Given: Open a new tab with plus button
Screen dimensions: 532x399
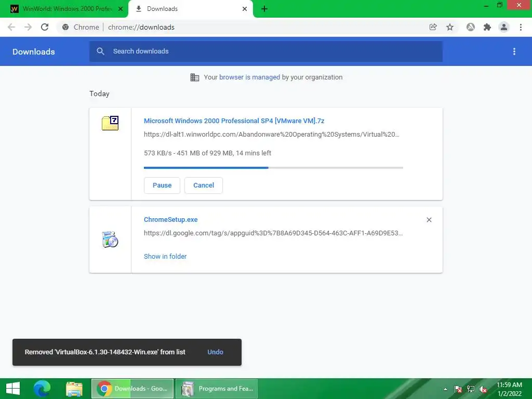Looking at the screenshot, I should pyautogui.click(x=264, y=9).
